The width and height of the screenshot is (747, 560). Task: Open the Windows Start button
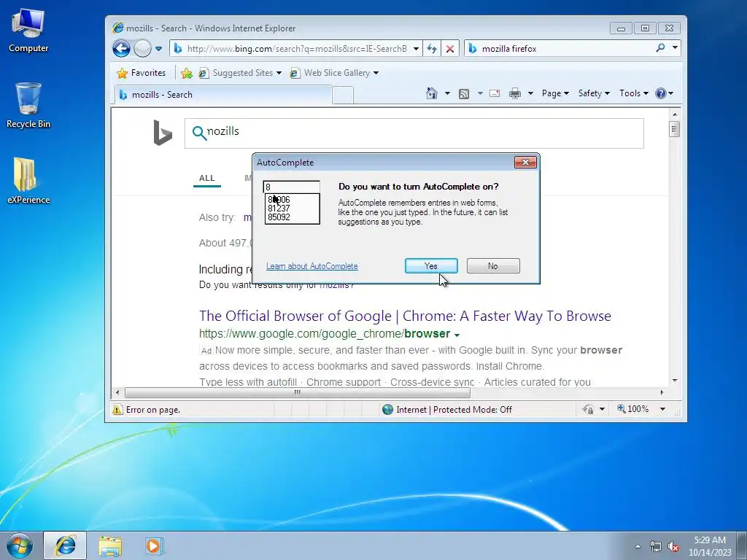[20, 545]
